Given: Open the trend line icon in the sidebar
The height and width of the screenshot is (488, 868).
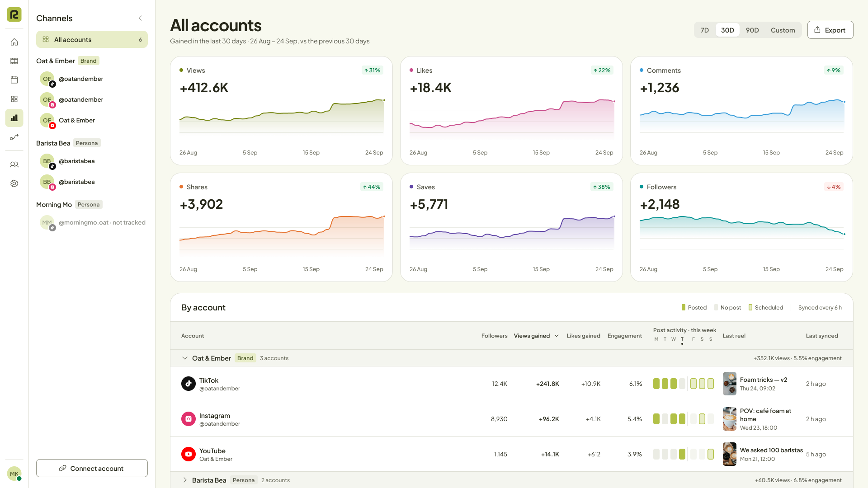Looking at the screenshot, I should (x=14, y=137).
